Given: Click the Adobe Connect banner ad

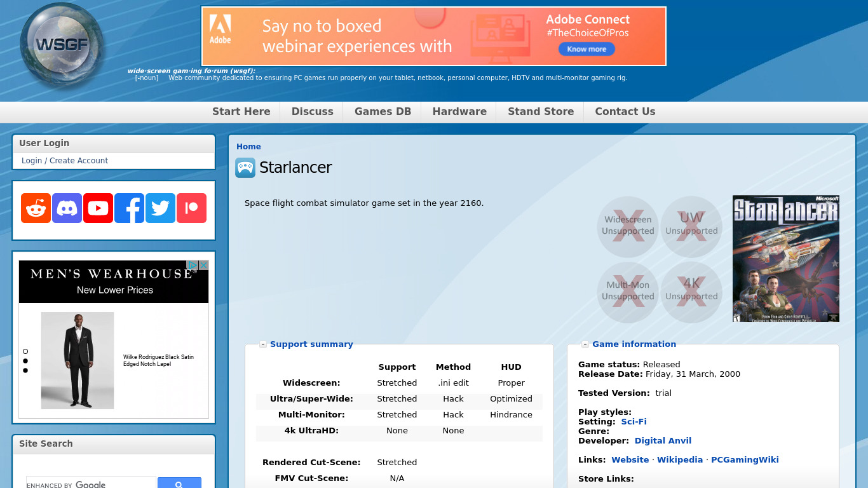Looking at the screenshot, I should [x=434, y=36].
